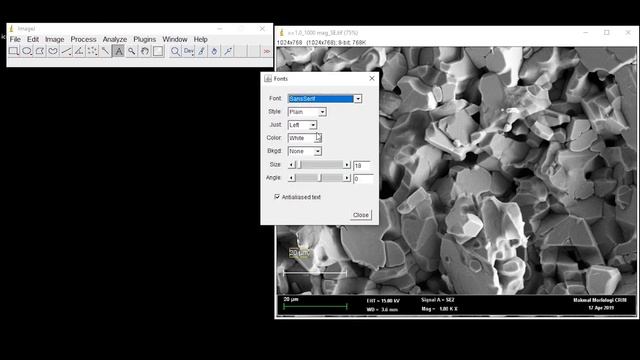Click the Angle value input field

(363, 179)
